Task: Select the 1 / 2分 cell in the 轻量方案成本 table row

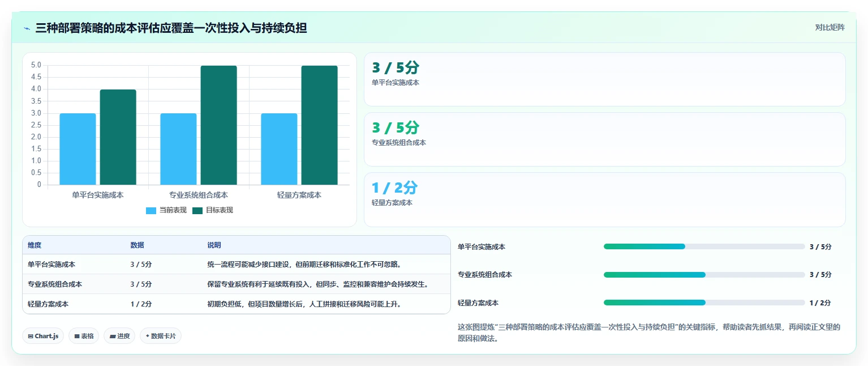Action: tap(141, 304)
